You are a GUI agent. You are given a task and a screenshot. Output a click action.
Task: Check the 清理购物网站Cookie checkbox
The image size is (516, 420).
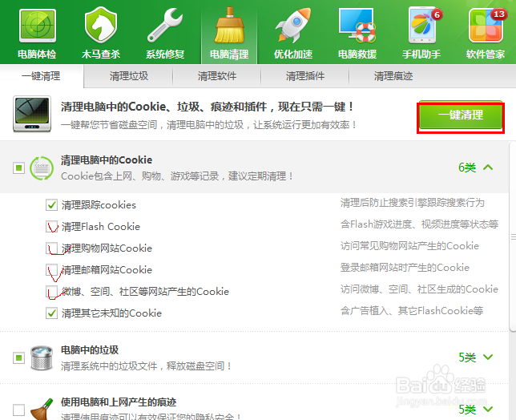tap(51, 248)
